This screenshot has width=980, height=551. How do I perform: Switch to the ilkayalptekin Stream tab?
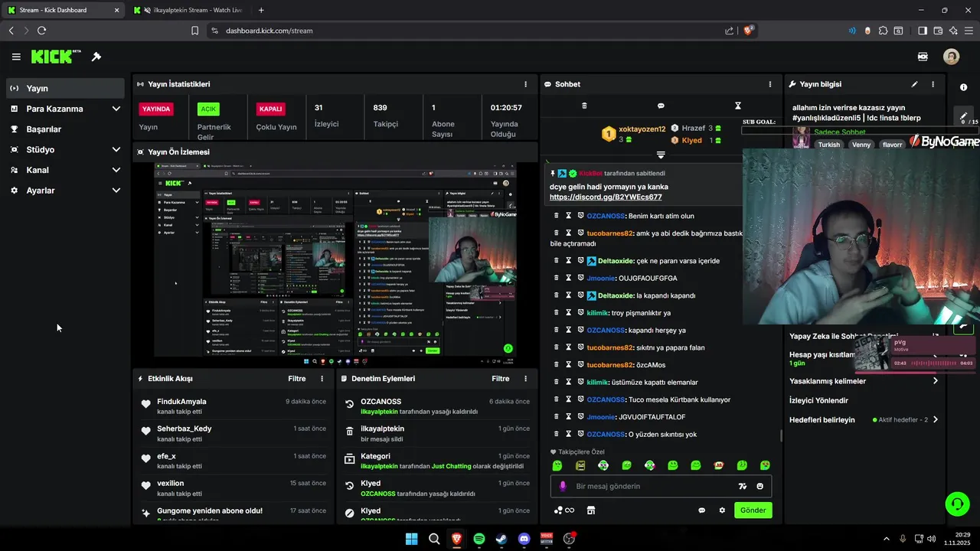click(x=188, y=10)
